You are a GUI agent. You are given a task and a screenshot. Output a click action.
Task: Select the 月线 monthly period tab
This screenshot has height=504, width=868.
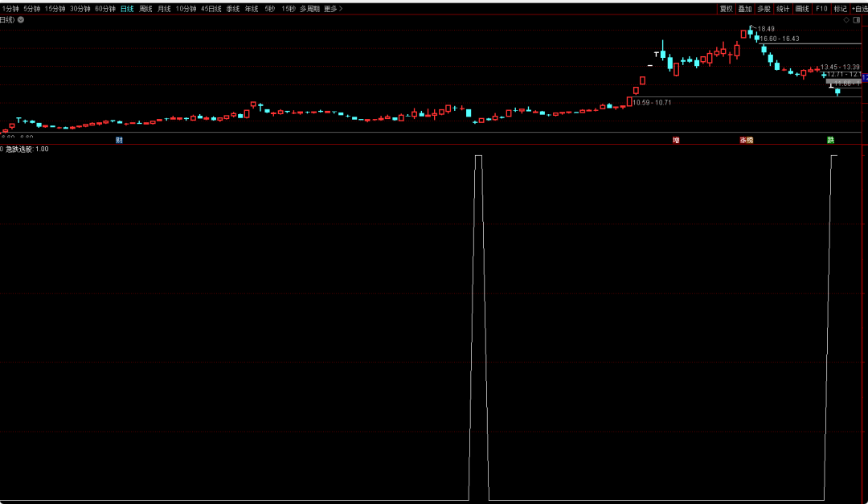165,9
